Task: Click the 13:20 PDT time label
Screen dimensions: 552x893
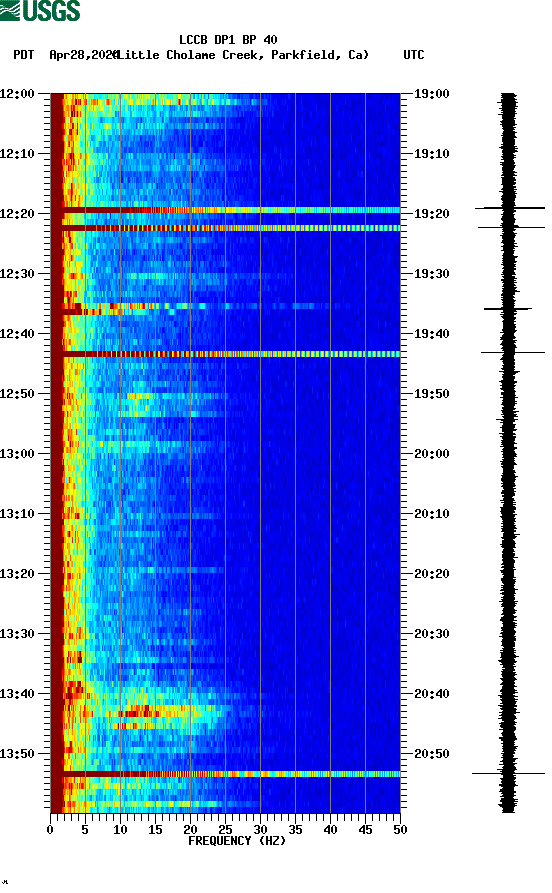Action: tap(17, 574)
